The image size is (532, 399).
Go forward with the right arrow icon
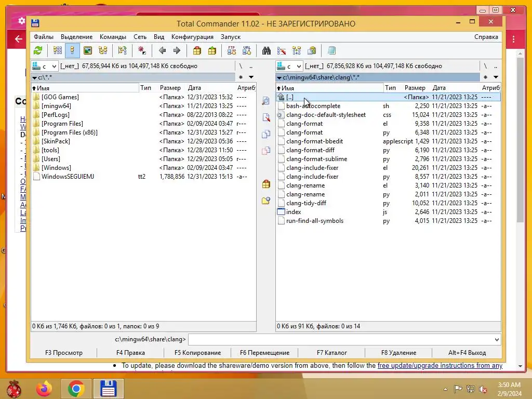pyautogui.click(x=177, y=50)
